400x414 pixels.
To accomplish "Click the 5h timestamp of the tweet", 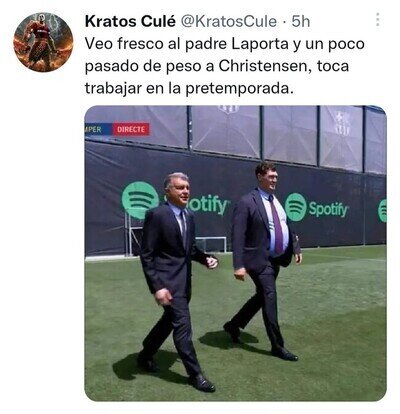I will [301, 22].
